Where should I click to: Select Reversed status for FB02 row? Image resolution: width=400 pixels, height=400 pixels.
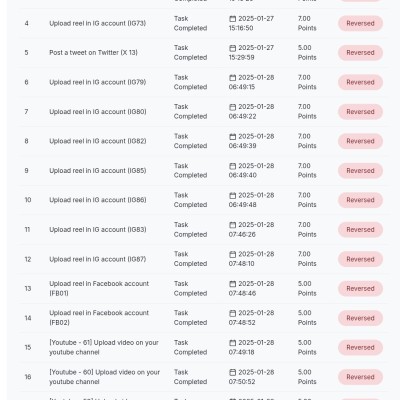[x=360, y=318]
